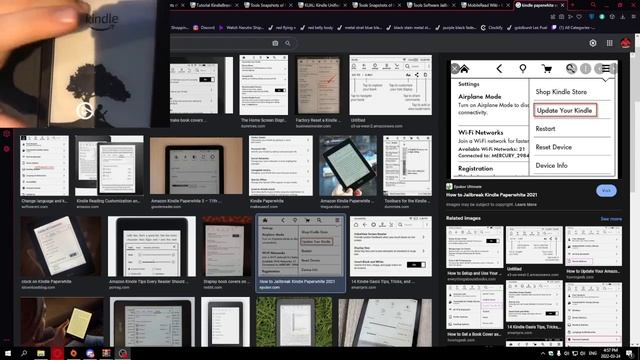Close the image preview panel with X
This screenshot has width=640, height=360.
[455, 69]
